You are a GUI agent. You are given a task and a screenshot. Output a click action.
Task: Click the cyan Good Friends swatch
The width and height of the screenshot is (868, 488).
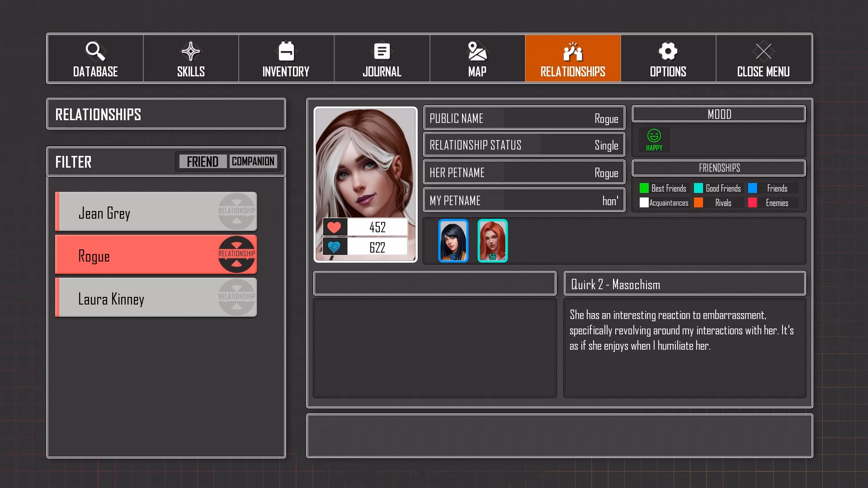(x=698, y=188)
